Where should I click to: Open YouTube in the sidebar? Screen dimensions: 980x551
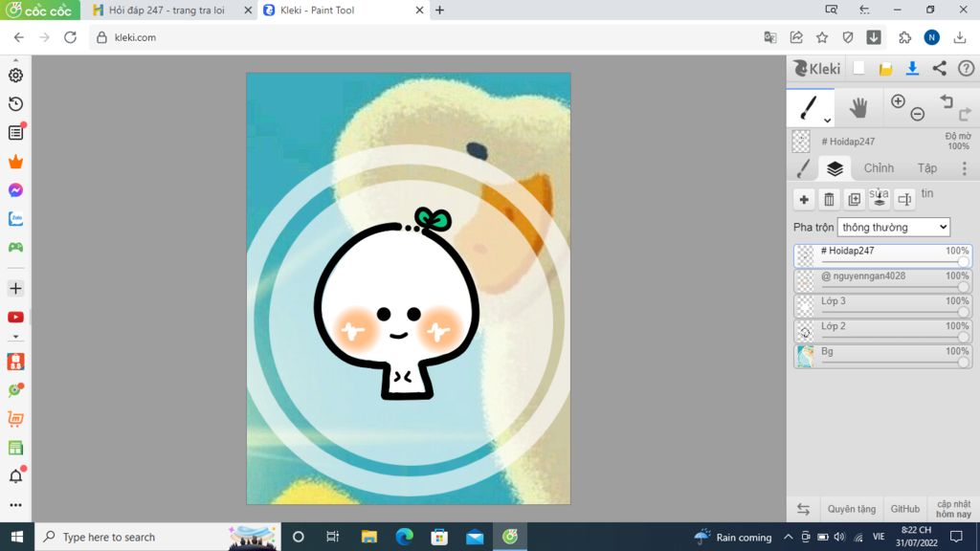coord(15,318)
